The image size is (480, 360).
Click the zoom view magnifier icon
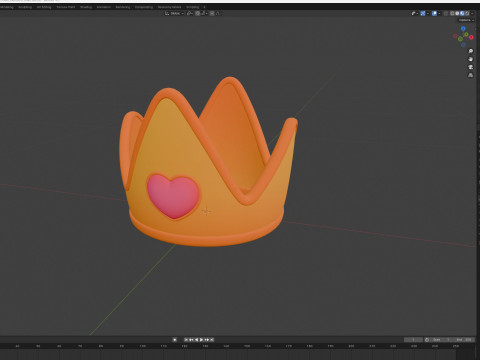tap(471, 51)
